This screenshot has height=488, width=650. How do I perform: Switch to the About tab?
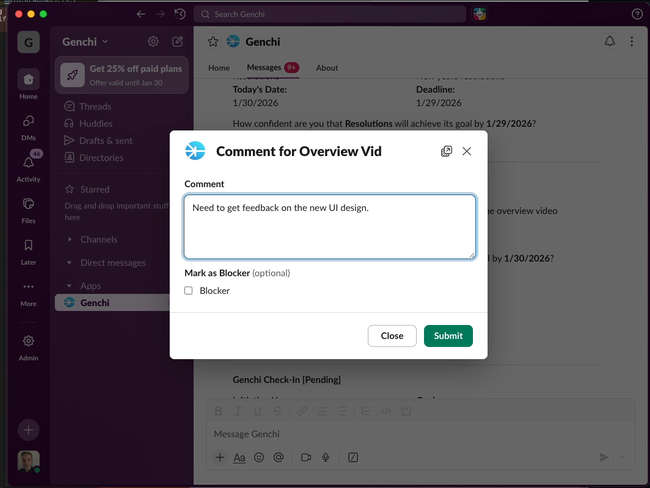point(327,68)
